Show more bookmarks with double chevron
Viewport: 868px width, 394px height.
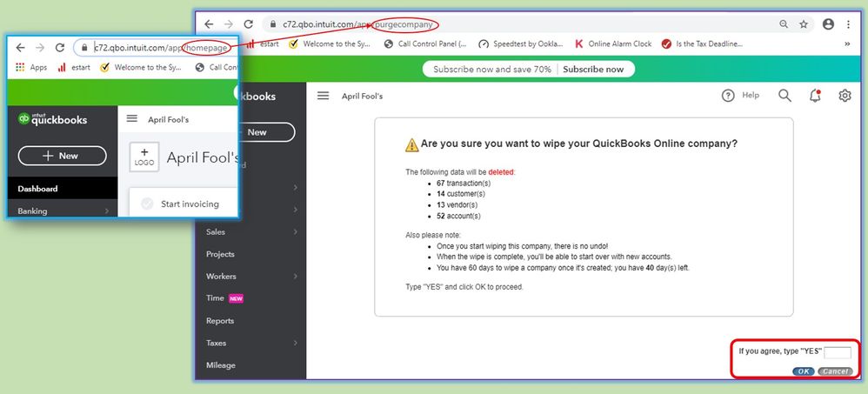point(847,44)
